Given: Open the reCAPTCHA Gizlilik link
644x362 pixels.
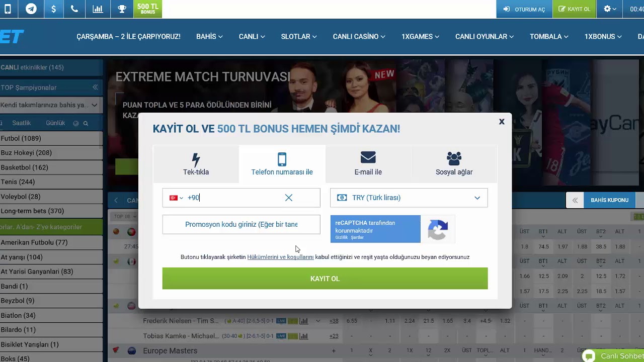Looking at the screenshot, I should [x=341, y=237].
